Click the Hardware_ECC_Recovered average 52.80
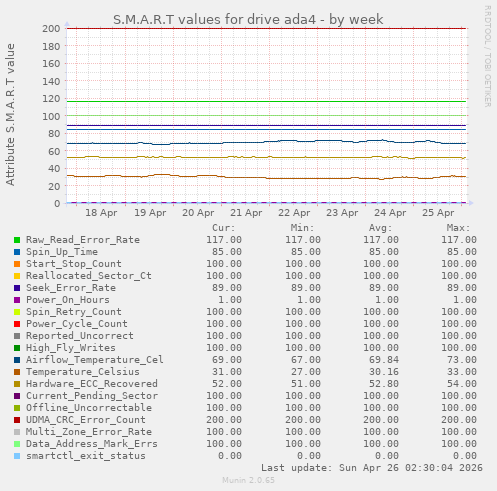The width and height of the screenshot is (497, 491). [384, 384]
